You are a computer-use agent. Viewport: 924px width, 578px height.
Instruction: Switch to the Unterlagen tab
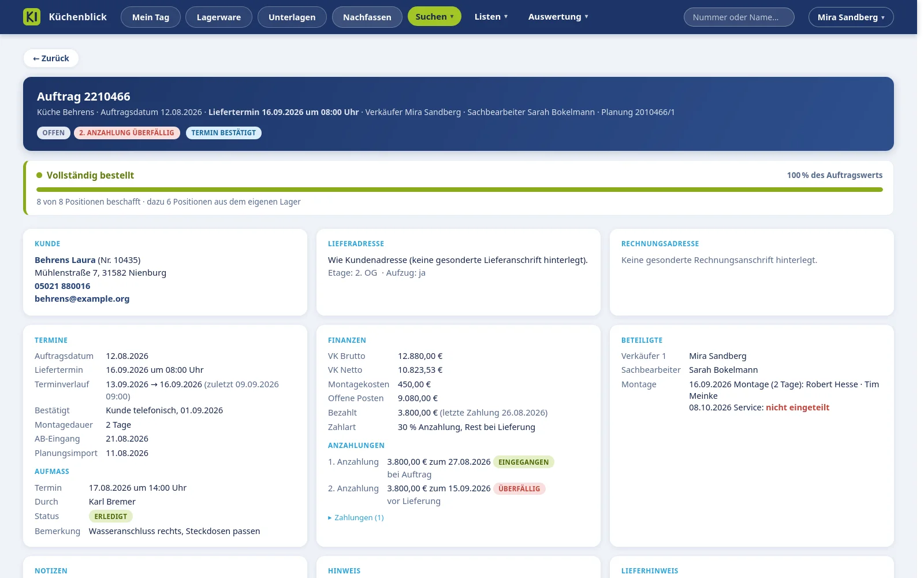292,17
